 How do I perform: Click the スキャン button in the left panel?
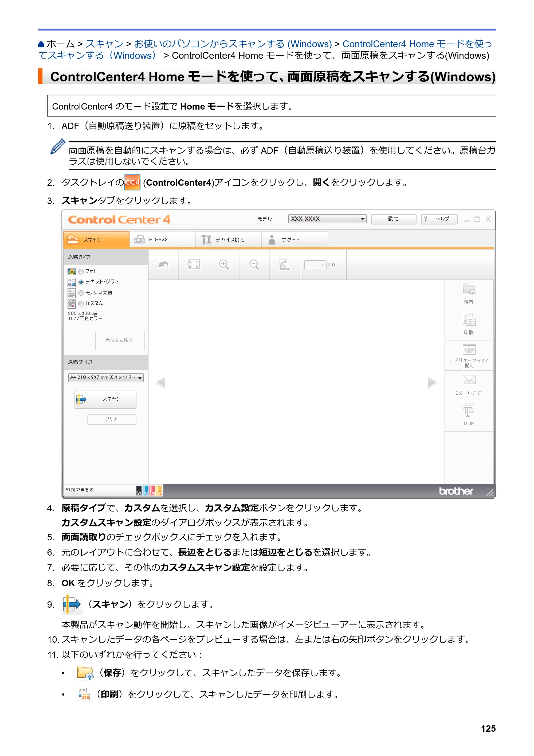pos(105,399)
